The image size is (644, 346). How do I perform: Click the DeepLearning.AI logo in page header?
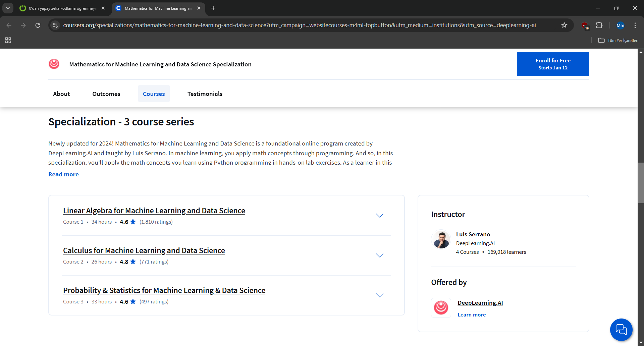coord(54,64)
